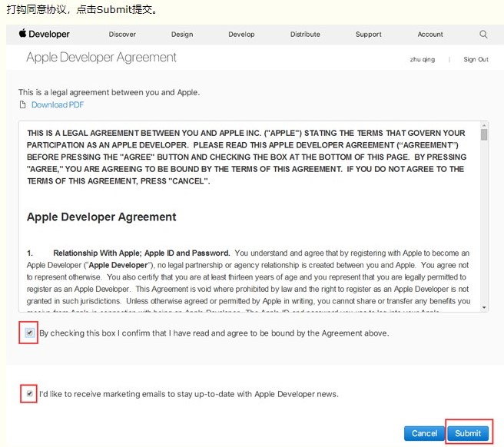Viewport: 504px width, 447px height.
Task: Click the PDF document icon
Action: 22,104
